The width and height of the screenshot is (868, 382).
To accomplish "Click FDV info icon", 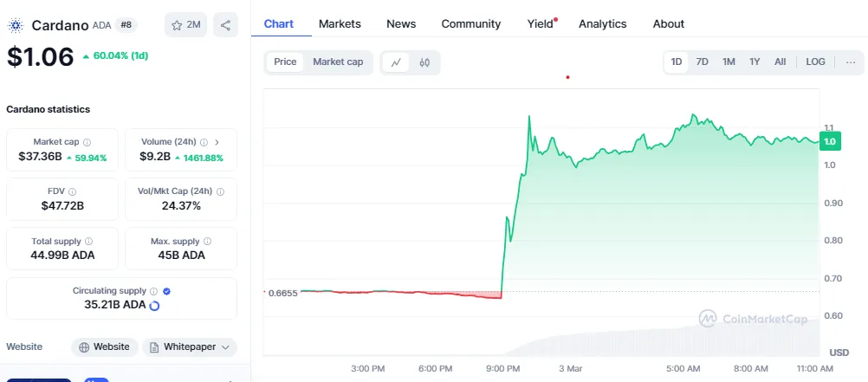I will (x=72, y=191).
